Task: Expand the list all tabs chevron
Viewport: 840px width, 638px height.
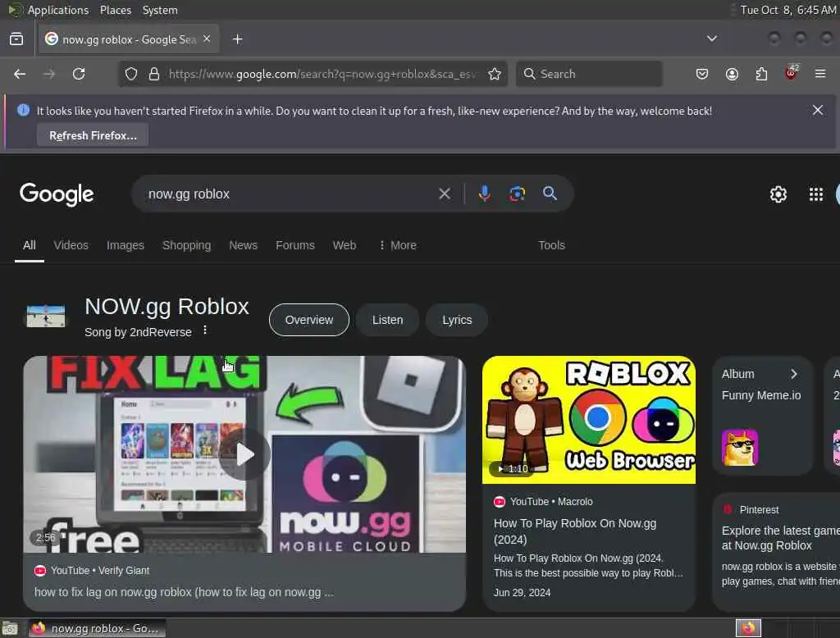Action: coord(711,39)
